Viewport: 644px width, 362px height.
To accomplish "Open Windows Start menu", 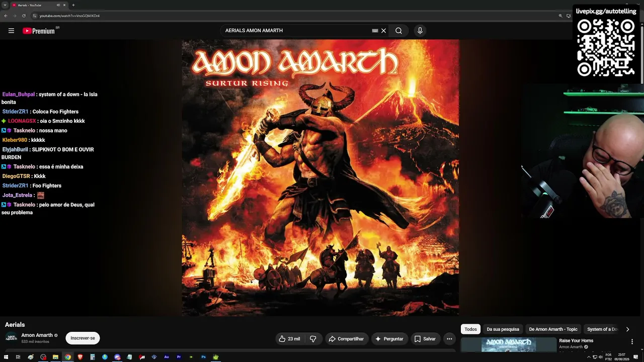I will 6,357.
